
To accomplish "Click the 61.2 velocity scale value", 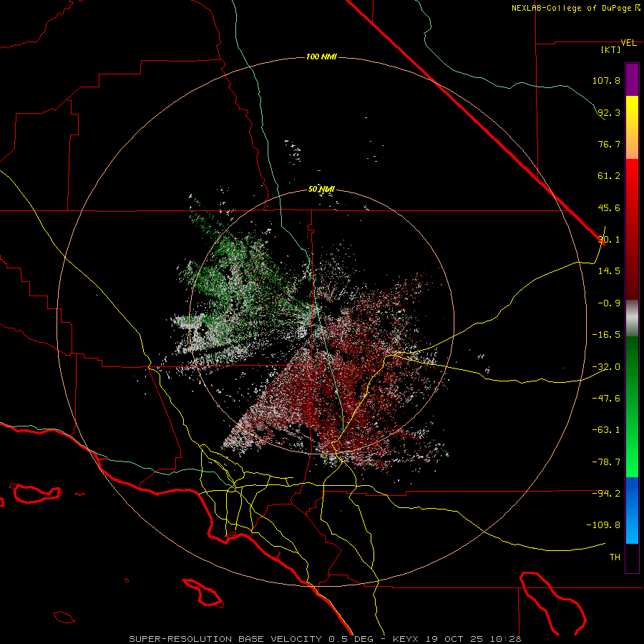I will coord(609,176).
